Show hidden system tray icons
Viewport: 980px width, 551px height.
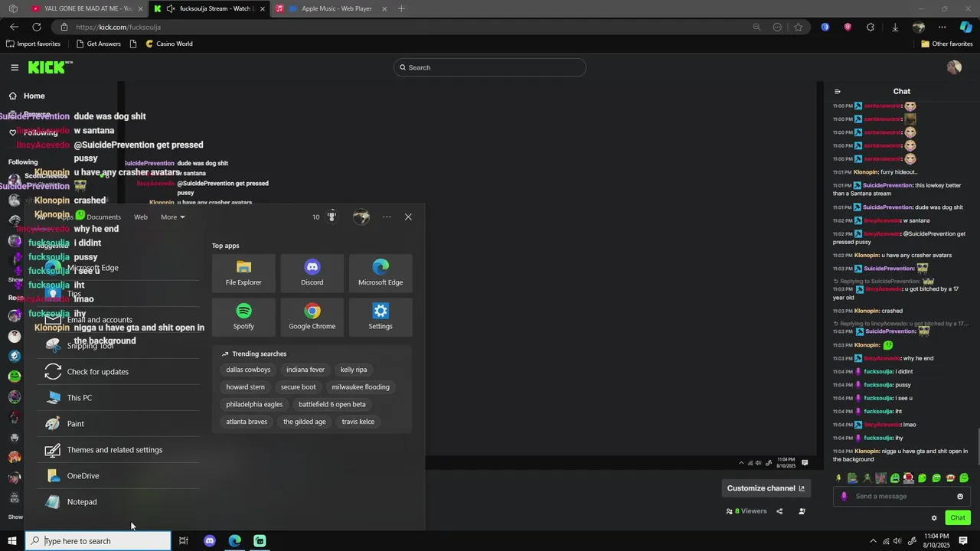874,541
